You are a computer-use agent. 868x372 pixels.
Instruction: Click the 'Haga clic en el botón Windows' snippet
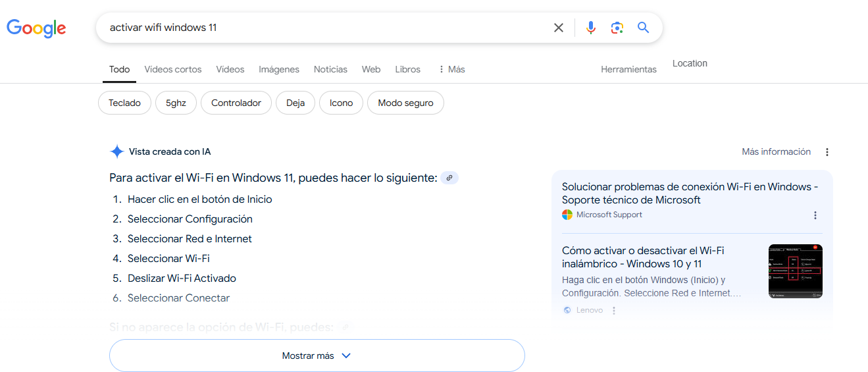click(651, 286)
